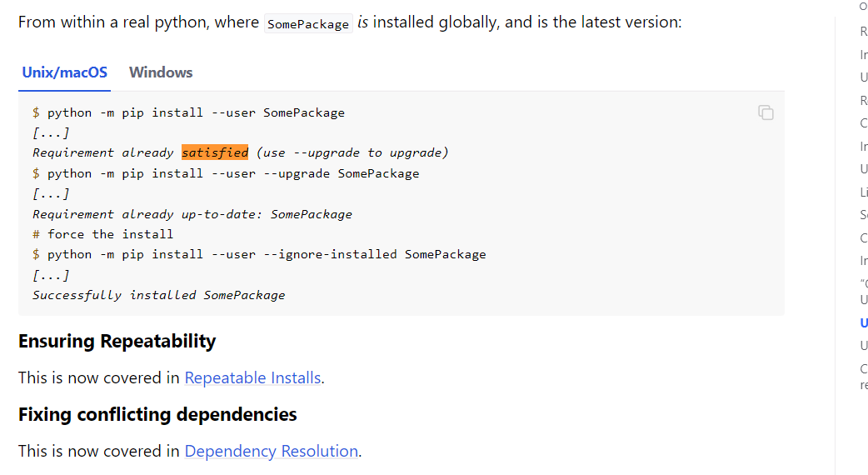Click the italic word "is" in intro sentence
Screen dimensions: 868x475
click(362, 22)
